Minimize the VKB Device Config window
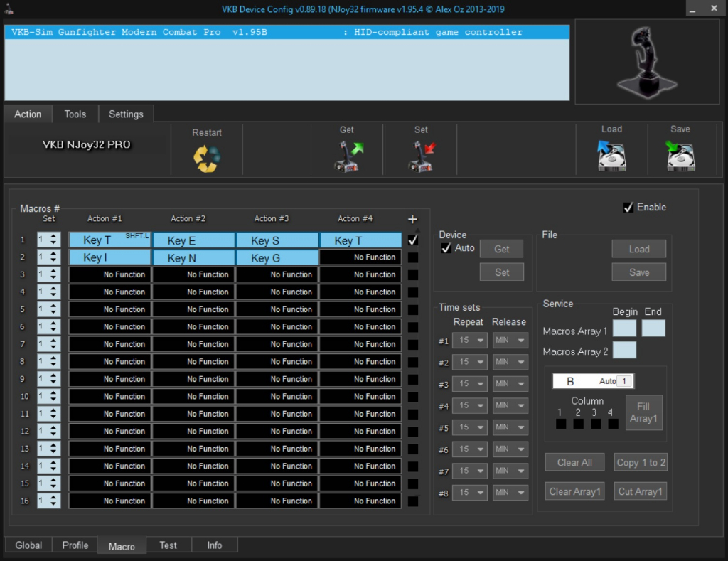The width and height of the screenshot is (728, 561). click(692, 9)
